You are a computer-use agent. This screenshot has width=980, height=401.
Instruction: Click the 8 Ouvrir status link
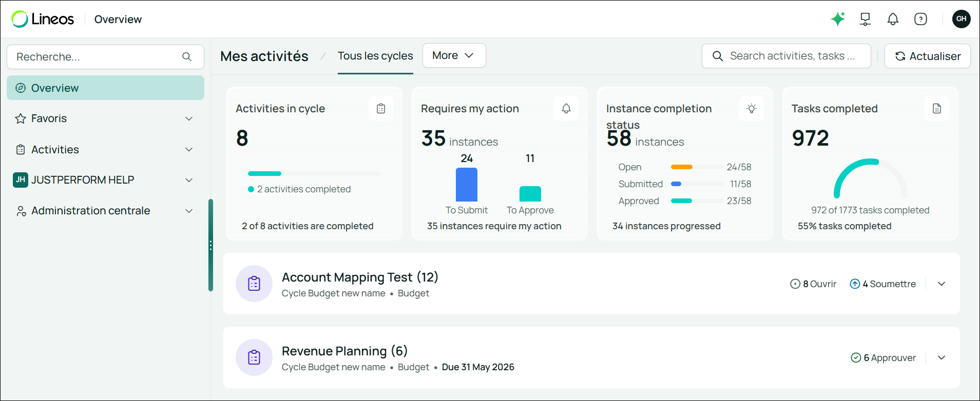click(813, 284)
